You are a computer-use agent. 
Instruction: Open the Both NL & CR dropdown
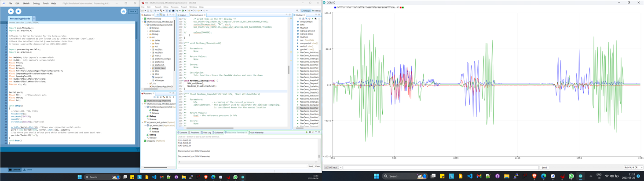coord(633,167)
